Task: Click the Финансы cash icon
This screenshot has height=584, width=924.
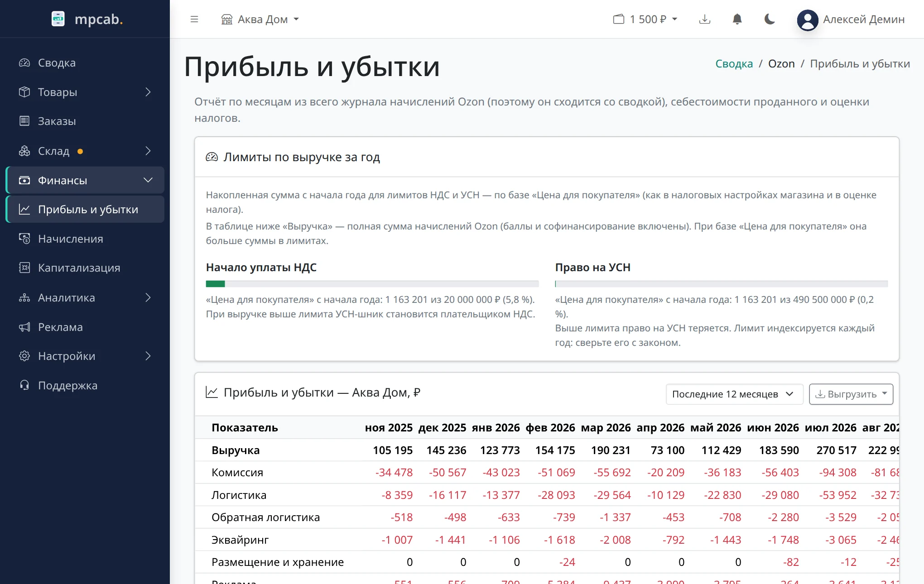Action: (x=24, y=180)
